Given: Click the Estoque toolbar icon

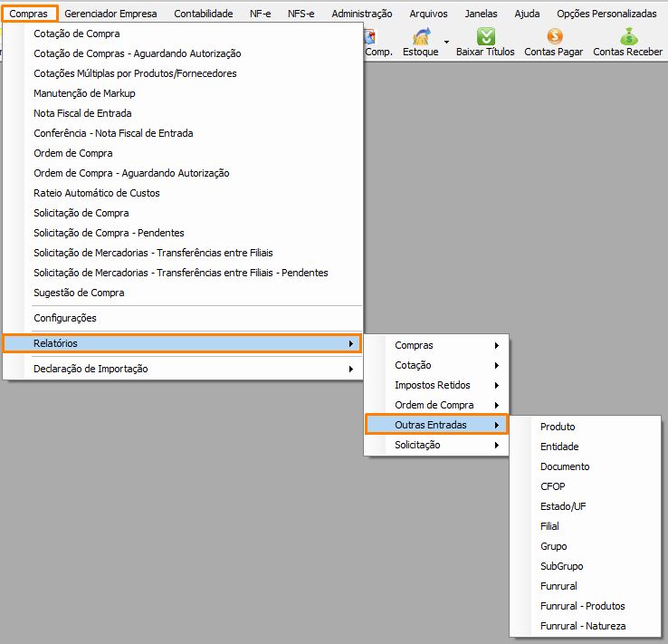Looking at the screenshot, I should click(x=421, y=37).
